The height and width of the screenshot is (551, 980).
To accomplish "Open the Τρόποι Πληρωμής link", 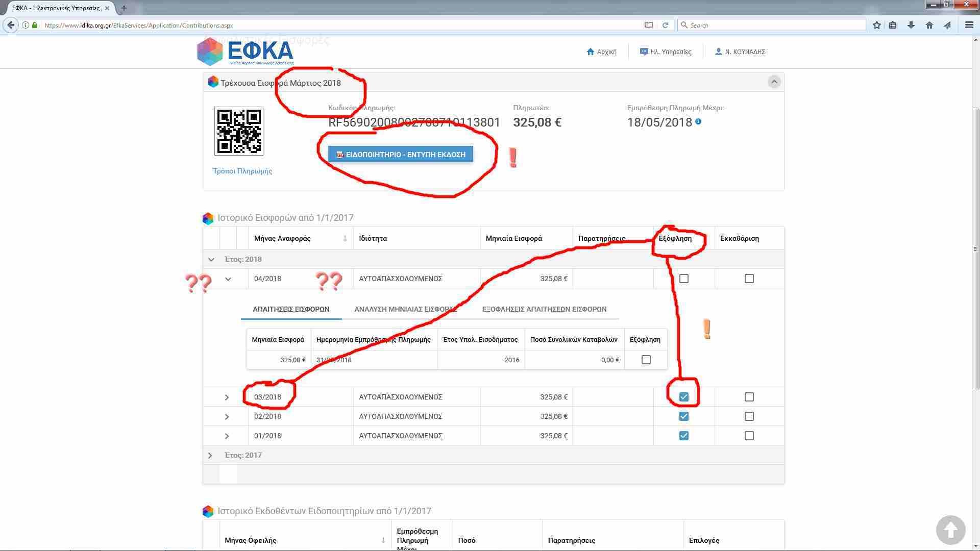I will click(x=242, y=171).
